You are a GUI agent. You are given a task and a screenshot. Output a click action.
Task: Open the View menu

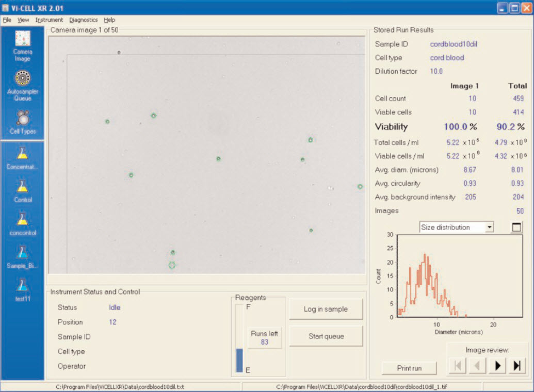coord(23,20)
